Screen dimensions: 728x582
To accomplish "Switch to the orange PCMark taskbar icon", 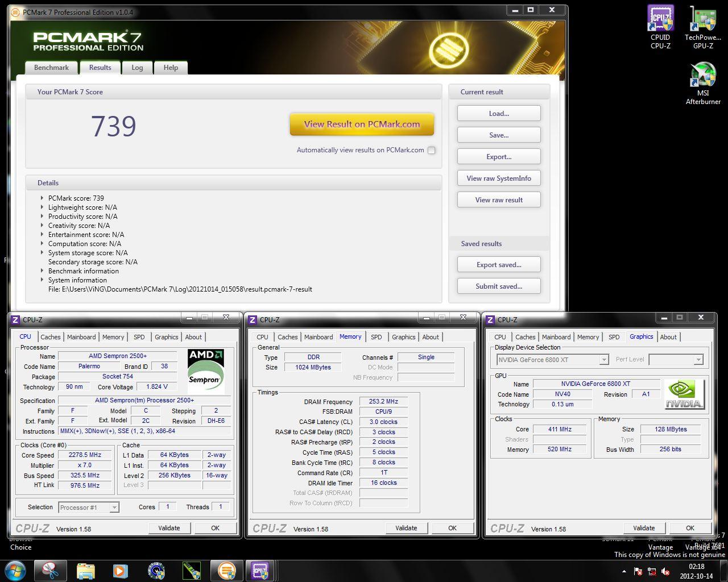I will point(226,570).
